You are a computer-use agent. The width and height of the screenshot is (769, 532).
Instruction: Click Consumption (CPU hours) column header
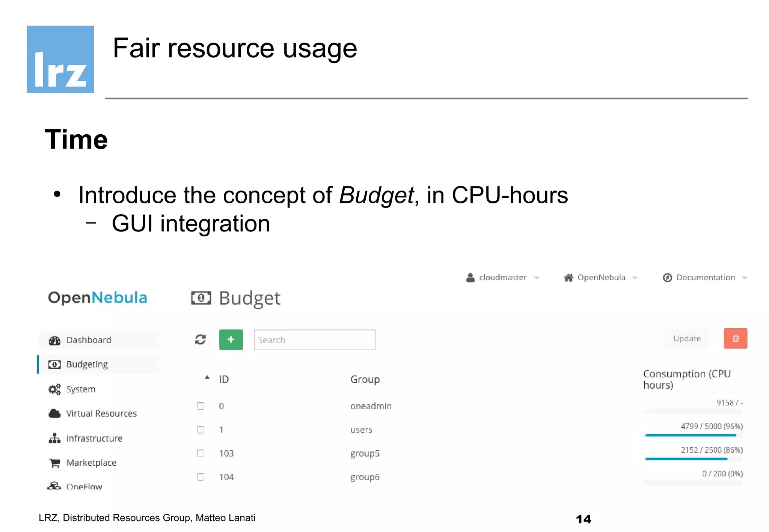[x=687, y=379]
